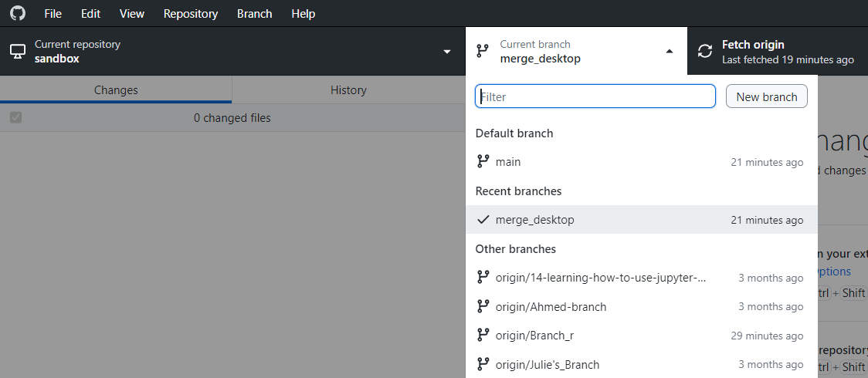Open the View menu
This screenshot has height=378, width=868.
132,14
